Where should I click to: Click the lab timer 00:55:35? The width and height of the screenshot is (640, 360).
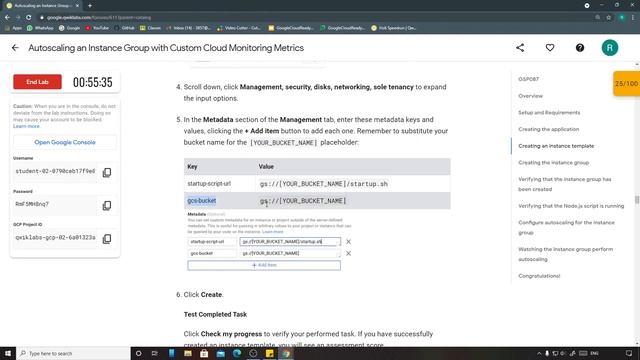coord(93,82)
